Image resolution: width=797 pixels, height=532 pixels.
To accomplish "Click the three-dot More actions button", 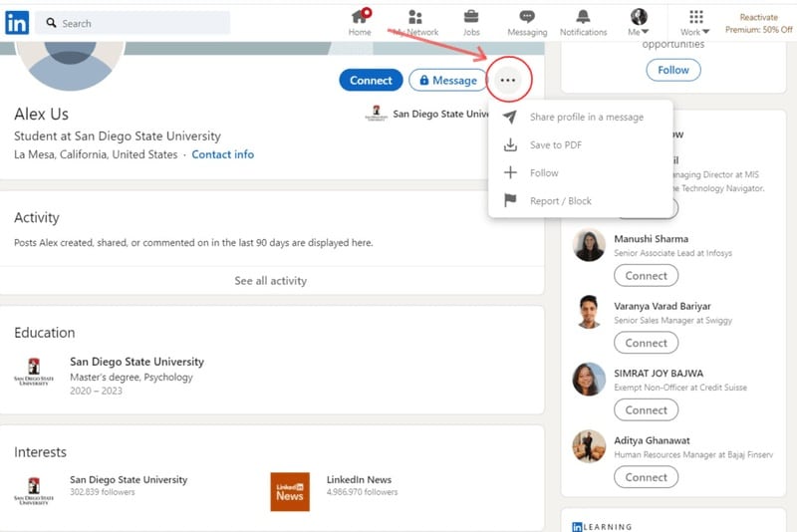I will pyautogui.click(x=508, y=81).
